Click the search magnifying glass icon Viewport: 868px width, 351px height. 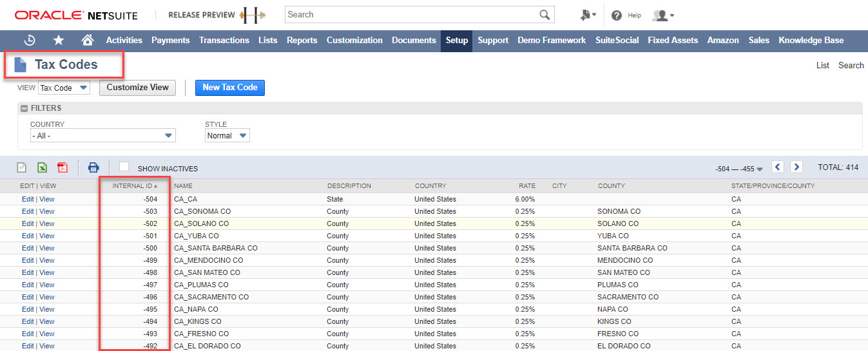click(545, 15)
